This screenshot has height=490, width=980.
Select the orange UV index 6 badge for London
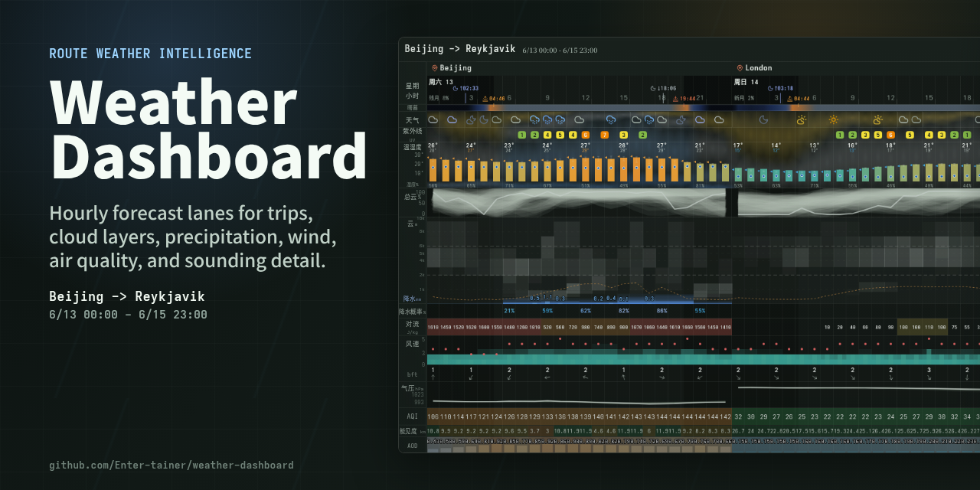(890, 135)
